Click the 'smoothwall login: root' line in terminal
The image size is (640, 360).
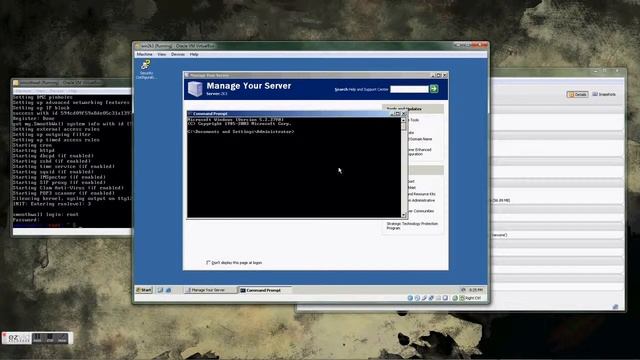point(46,214)
